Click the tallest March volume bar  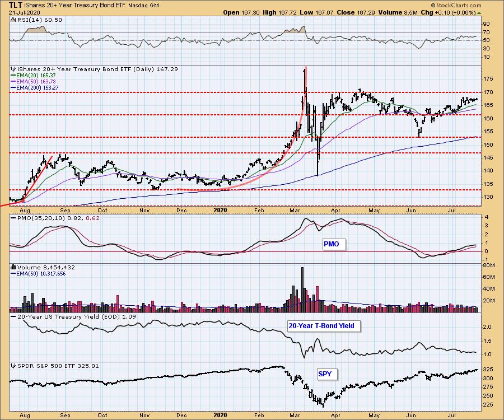[x=302, y=290]
